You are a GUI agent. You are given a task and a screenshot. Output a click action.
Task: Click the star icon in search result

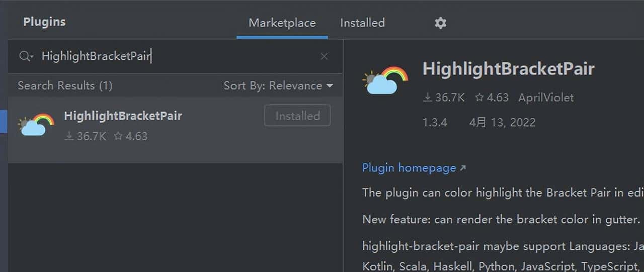click(x=118, y=136)
